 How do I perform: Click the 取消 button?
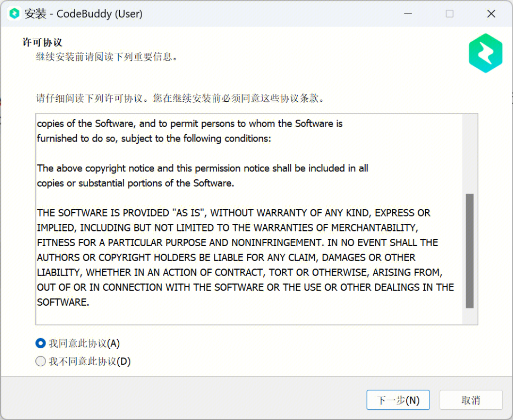tap(471, 400)
